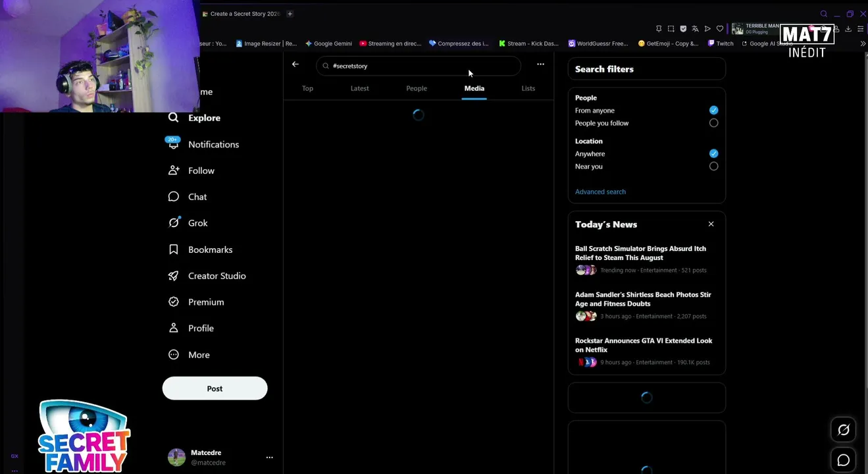The image size is (868, 474).
Task: Expand the bookmarks bar overflow chevron
Action: point(863,43)
